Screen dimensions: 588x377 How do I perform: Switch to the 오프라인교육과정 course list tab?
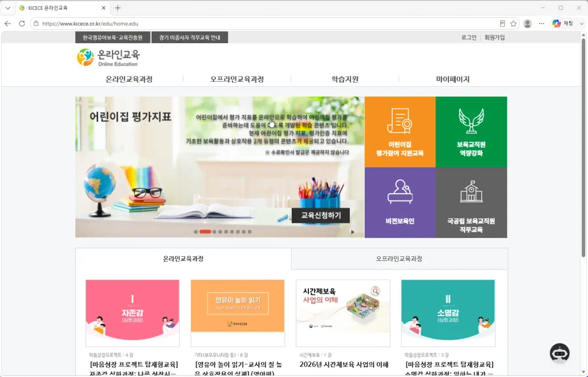pyautogui.click(x=400, y=259)
